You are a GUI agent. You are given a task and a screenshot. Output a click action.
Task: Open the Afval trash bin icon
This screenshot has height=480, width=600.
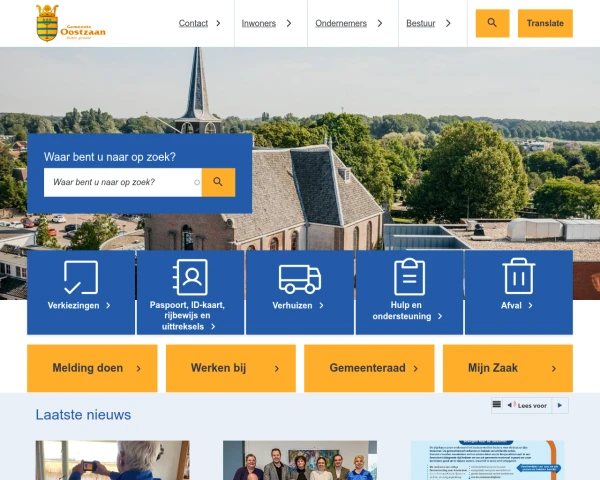[518, 276]
